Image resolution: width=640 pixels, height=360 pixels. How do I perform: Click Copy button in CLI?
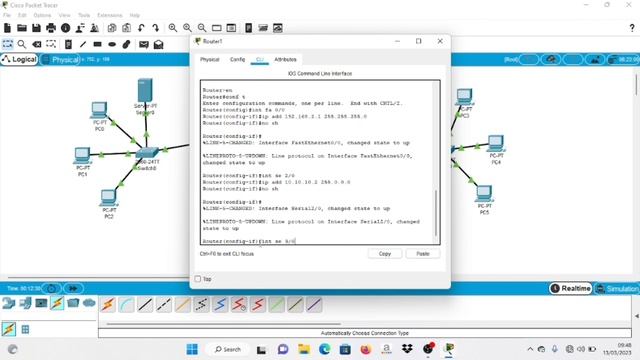tap(384, 253)
